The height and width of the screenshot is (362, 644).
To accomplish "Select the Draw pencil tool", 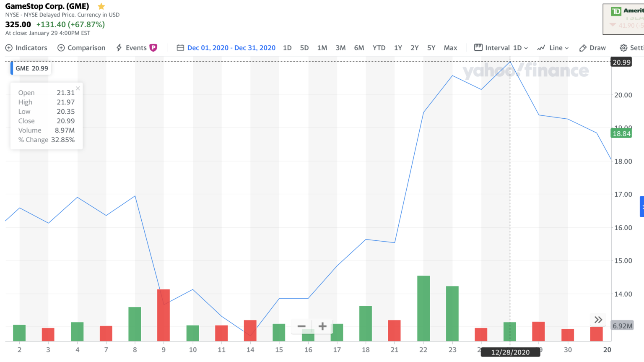I will pyautogui.click(x=583, y=47).
